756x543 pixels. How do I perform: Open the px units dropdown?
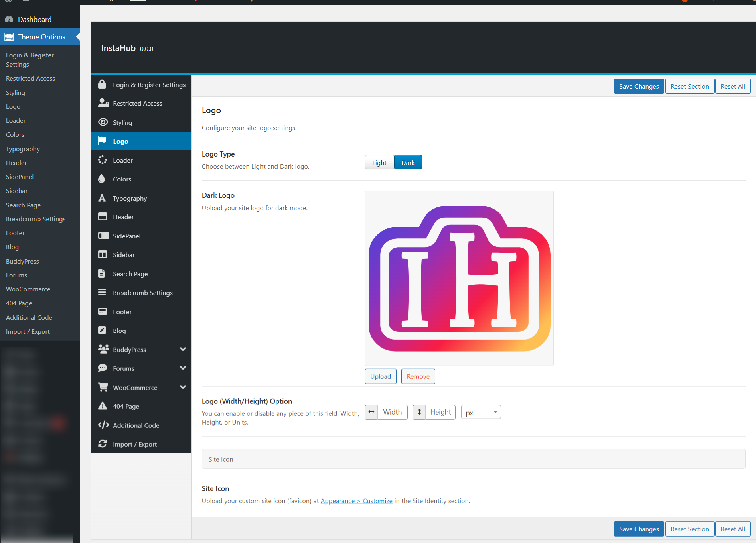481,412
